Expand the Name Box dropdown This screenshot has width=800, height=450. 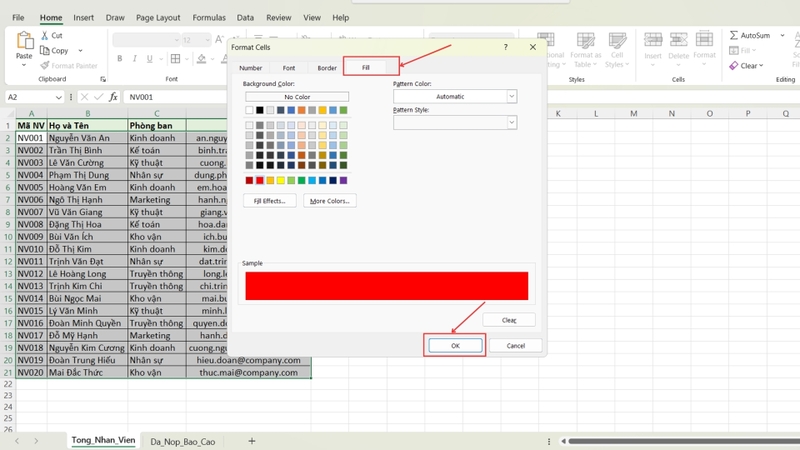(59, 97)
